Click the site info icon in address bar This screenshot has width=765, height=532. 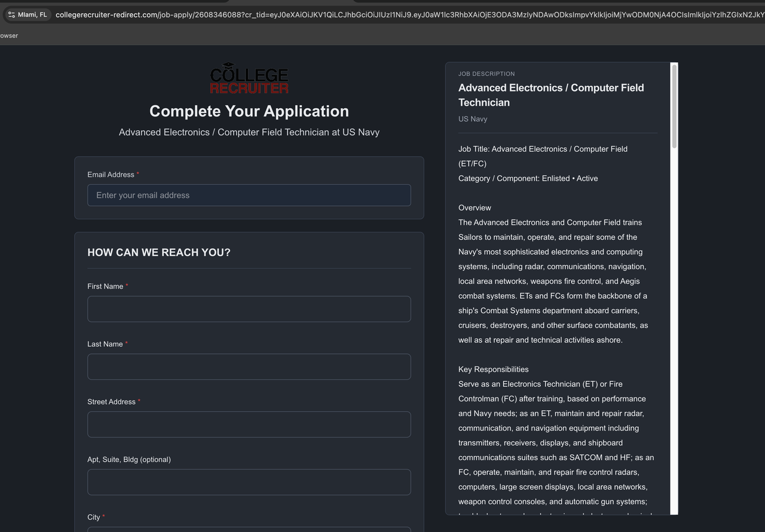(11, 15)
